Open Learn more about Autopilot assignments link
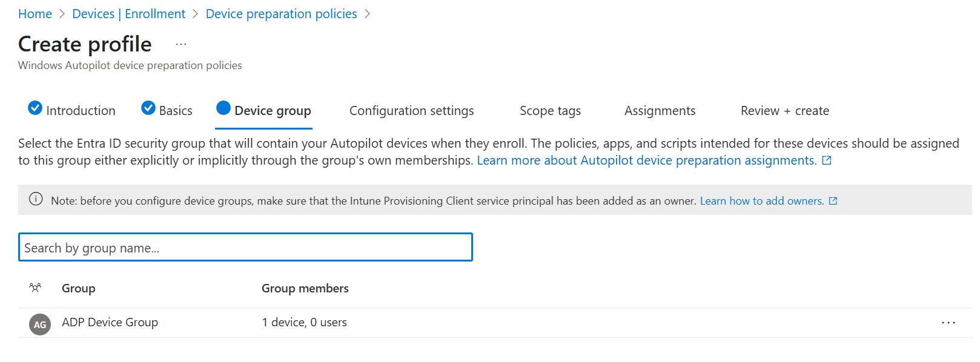 pyautogui.click(x=646, y=160)
